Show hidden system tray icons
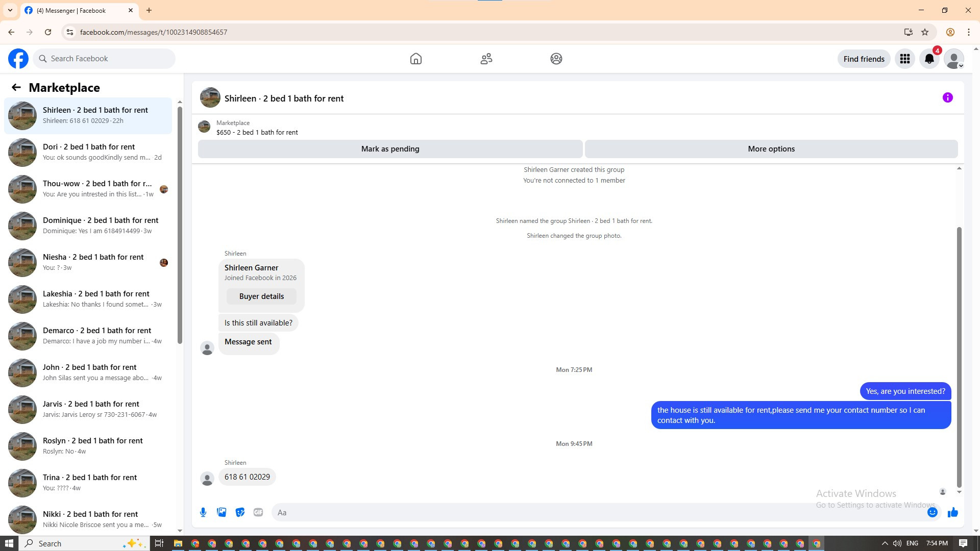980x551 pixels. pyautogui.click(x=885, y=543)
